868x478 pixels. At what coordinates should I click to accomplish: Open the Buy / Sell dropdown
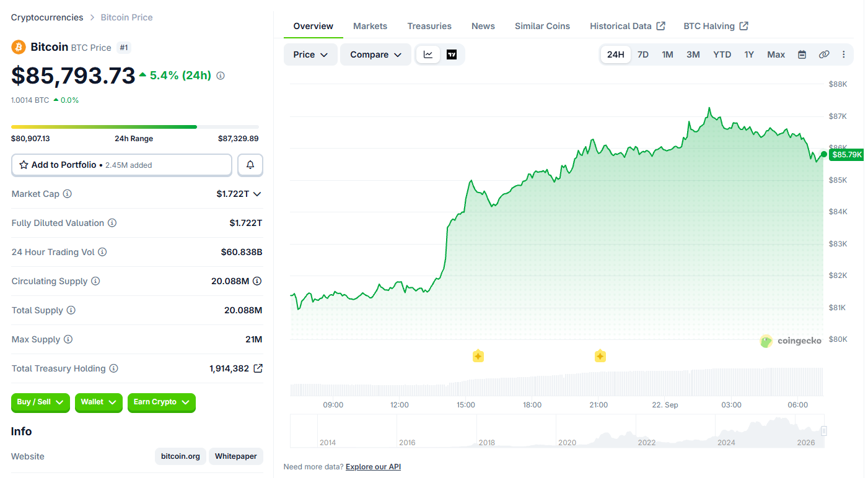[x=41, y=402]
